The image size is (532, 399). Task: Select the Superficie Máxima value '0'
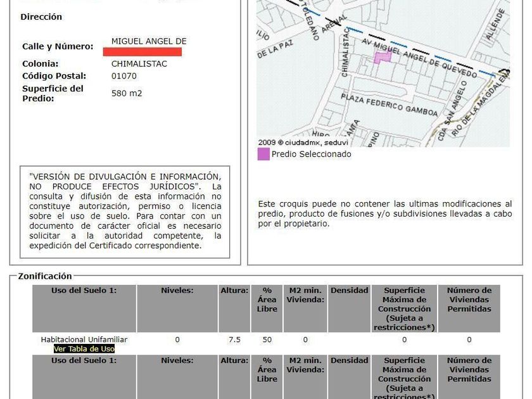(x=405, y=339)
